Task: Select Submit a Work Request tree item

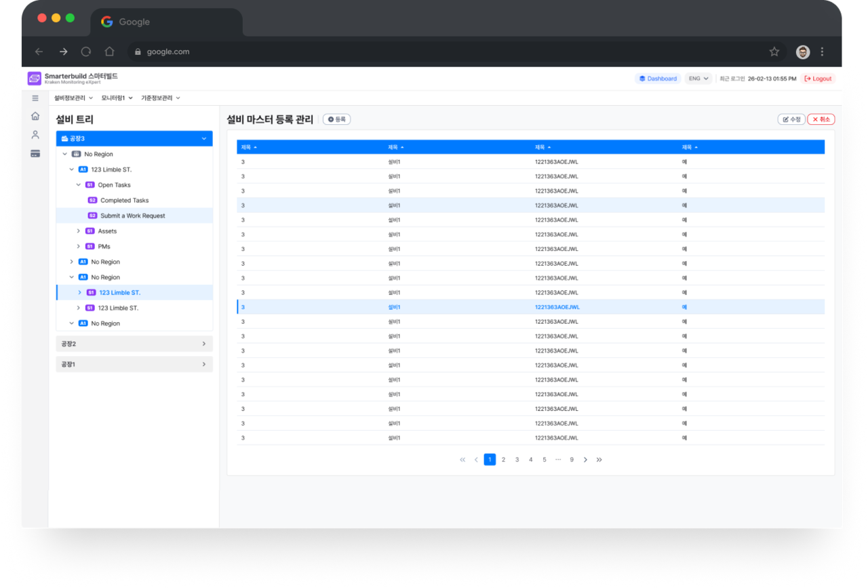Action: tap(132, 216)
